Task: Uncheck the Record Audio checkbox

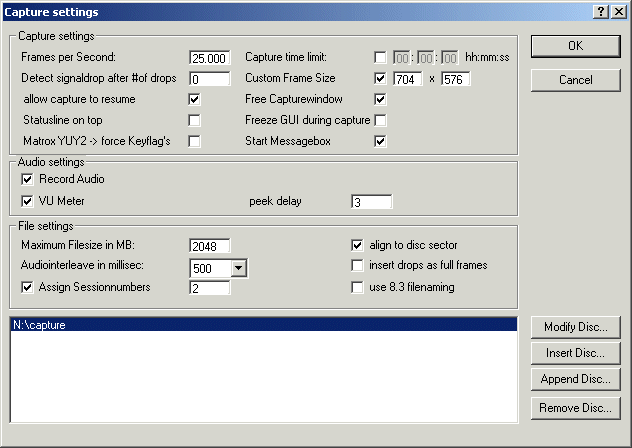Action: click(27, 179)
